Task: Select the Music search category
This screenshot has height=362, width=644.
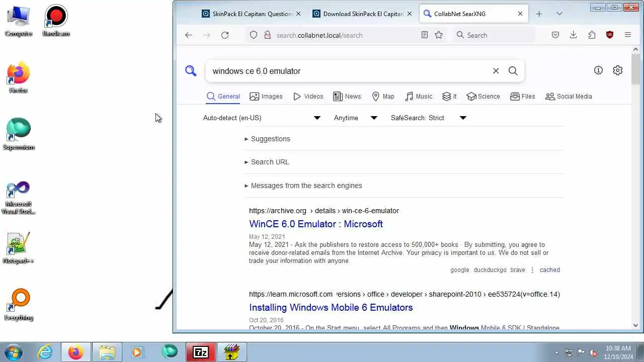Action: [x=419, y=96]
